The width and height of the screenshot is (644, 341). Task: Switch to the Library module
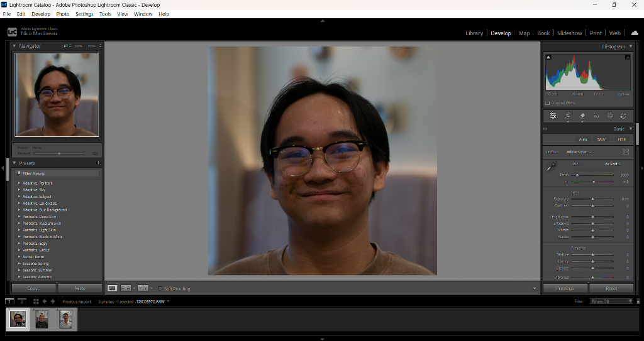tap(474, 33)
